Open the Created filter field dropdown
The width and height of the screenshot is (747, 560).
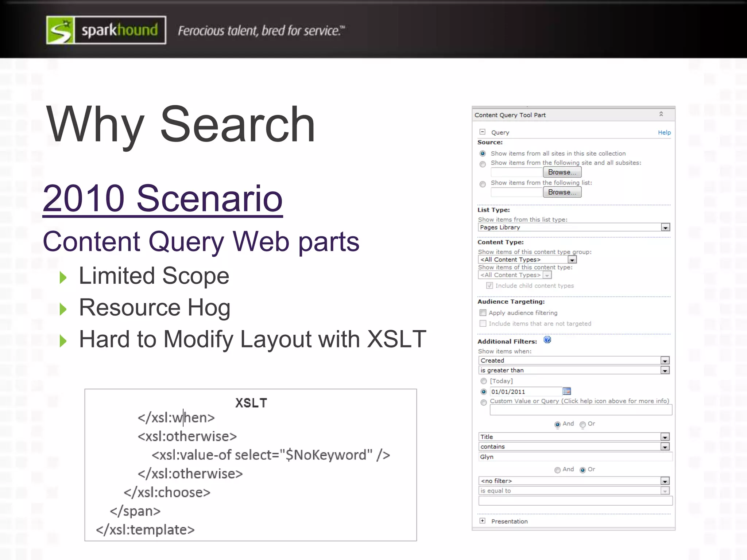coord(574,360)
